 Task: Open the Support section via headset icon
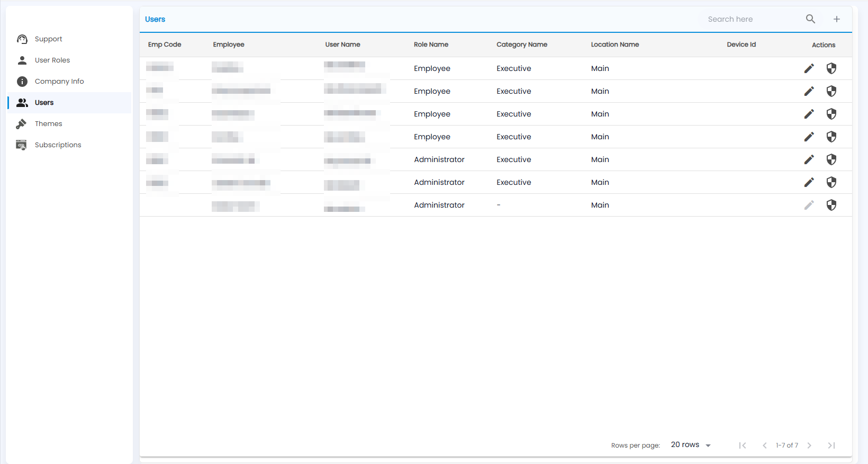click(22, 39)
